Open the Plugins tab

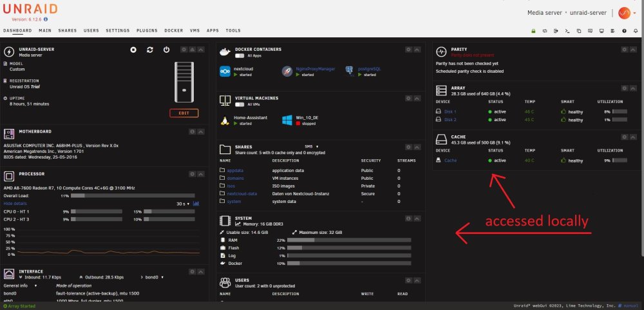[147, 31]
